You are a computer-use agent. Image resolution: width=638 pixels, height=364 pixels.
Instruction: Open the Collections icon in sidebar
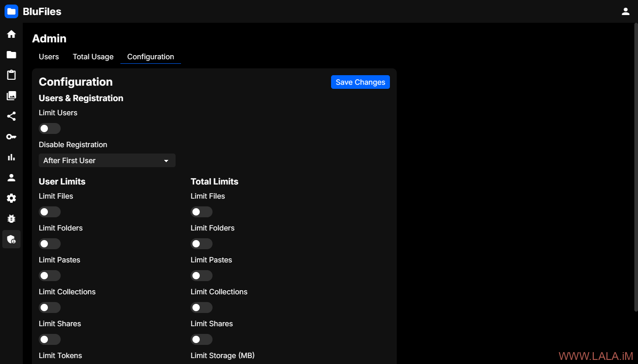tap(11, 96)
